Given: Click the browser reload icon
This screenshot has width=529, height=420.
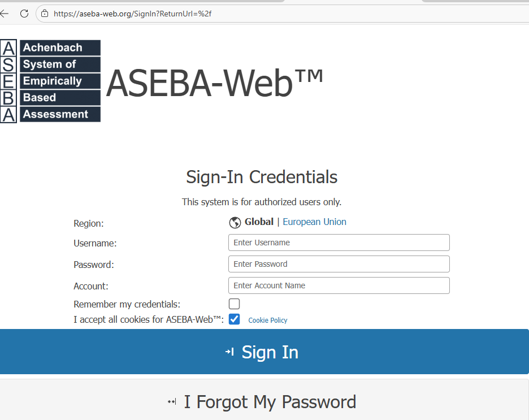Looking at the screenshot, I should (24, 14).
